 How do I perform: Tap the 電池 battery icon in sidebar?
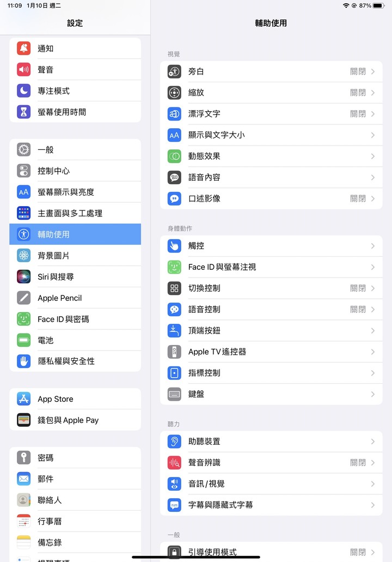tap(23, 340)
